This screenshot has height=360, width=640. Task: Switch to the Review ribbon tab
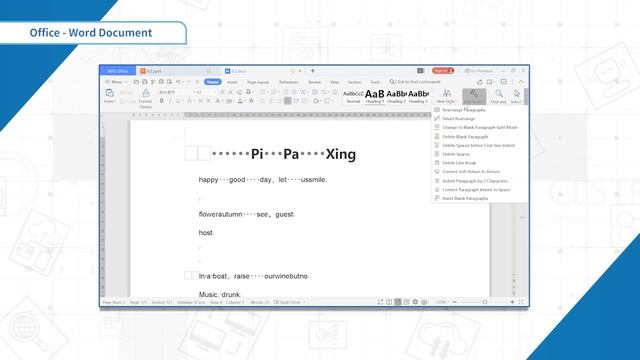314,82
